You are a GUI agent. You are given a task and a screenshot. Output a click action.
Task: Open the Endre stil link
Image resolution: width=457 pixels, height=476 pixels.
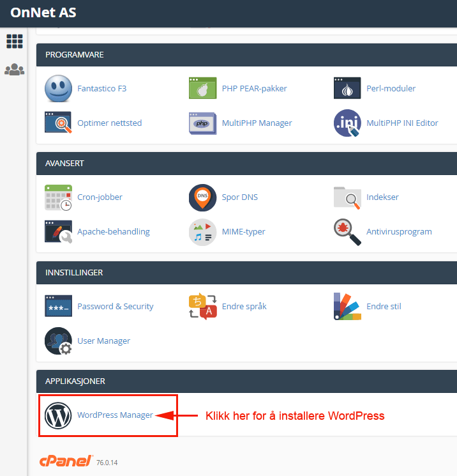(x=384, y=306)
